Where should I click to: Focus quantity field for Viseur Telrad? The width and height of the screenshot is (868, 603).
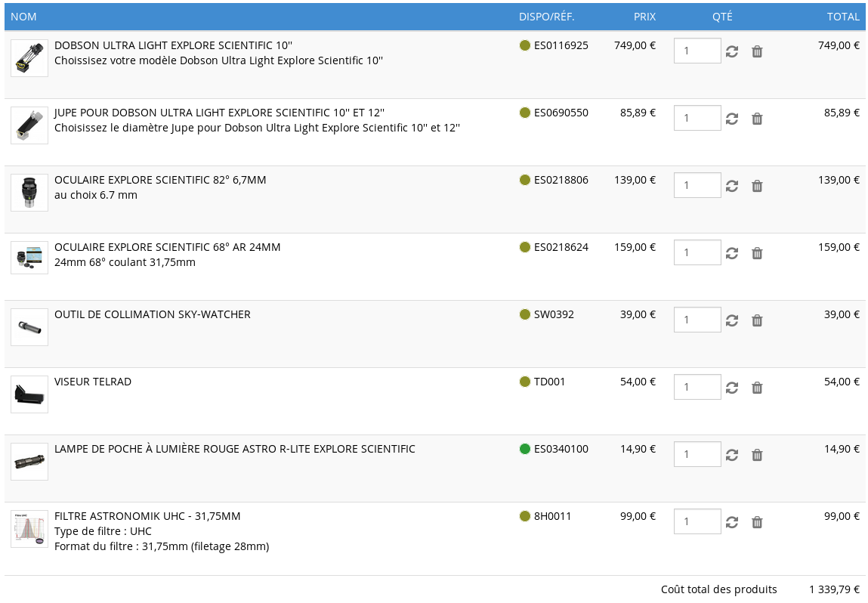click(697, 387)
